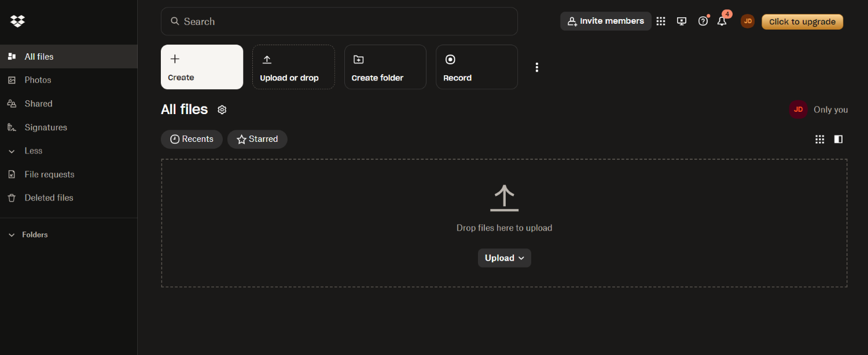View Deleted files
The image size is (868, 355).
click(x=49, y=197)
